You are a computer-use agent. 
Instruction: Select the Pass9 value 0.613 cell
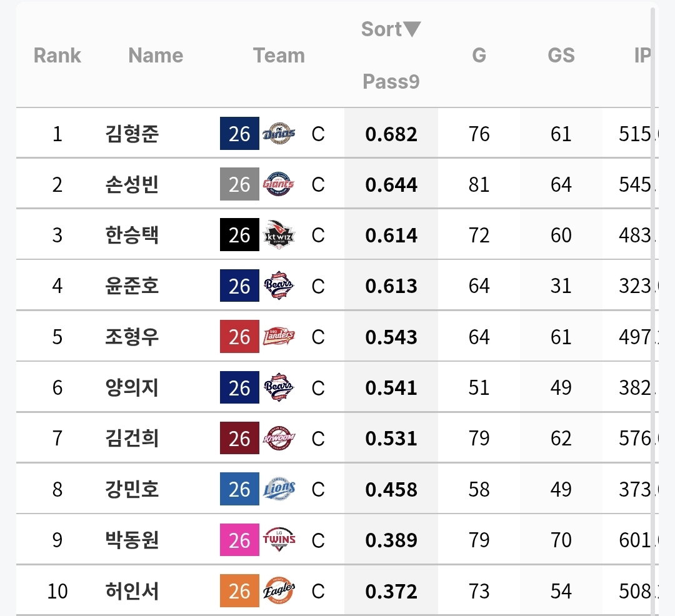391,286
